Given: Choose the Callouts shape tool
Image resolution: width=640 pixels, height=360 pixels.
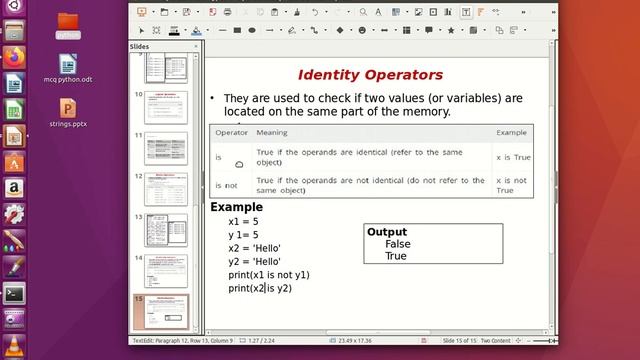Looking at the screenshot, I should tap(429, 30).
